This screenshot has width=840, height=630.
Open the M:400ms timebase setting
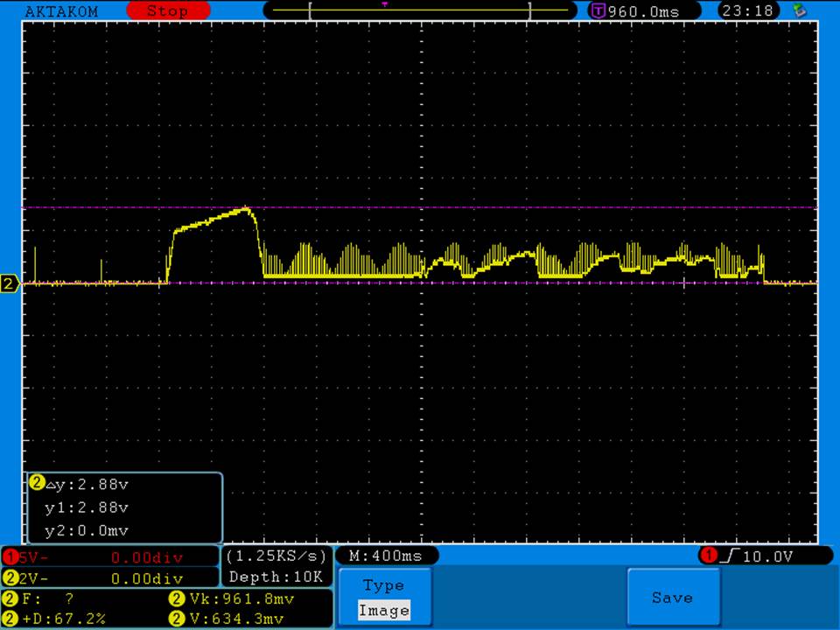pyautogui.click(x=386, y=556)
